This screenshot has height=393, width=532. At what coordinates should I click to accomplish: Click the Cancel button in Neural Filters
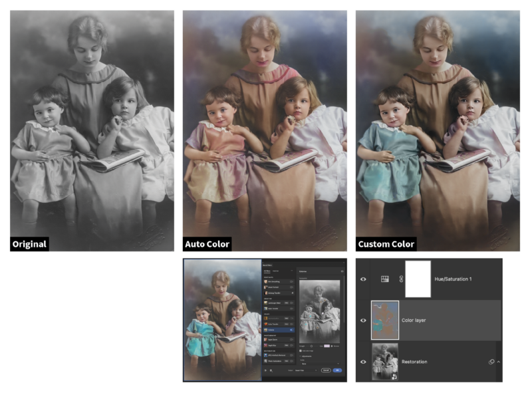click(326, 370)
